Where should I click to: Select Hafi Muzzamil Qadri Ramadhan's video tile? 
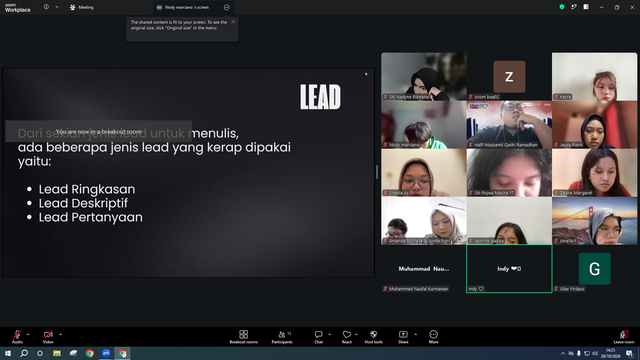[x=509, y=124]
